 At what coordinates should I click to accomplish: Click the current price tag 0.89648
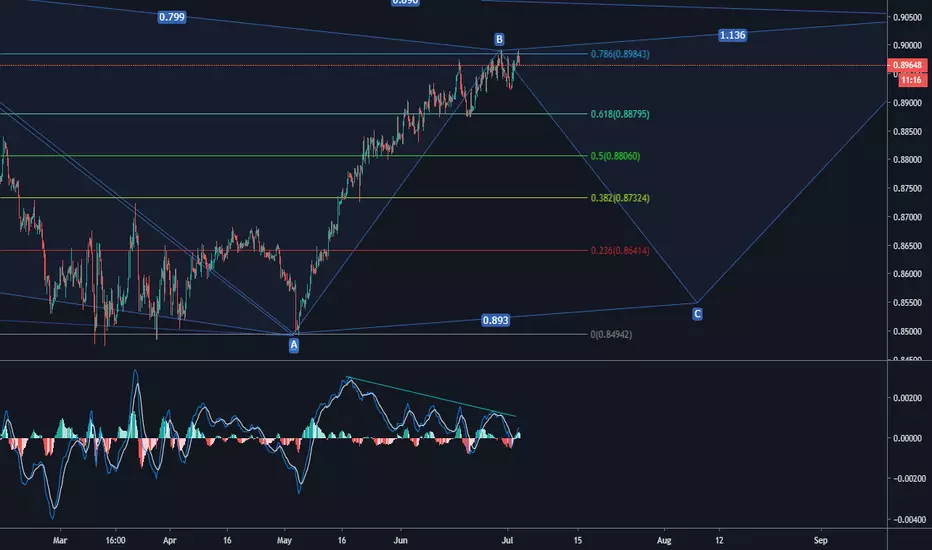908,65
